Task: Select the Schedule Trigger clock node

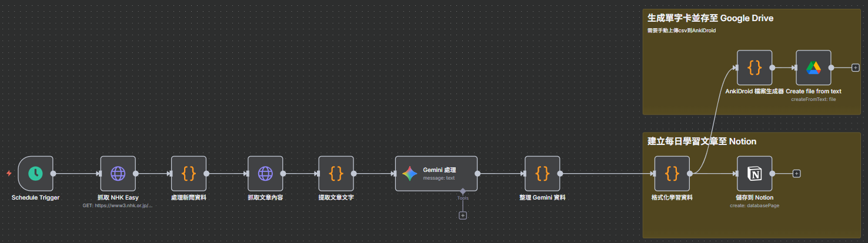Action: pyautogui.click(x=36, y=173)
